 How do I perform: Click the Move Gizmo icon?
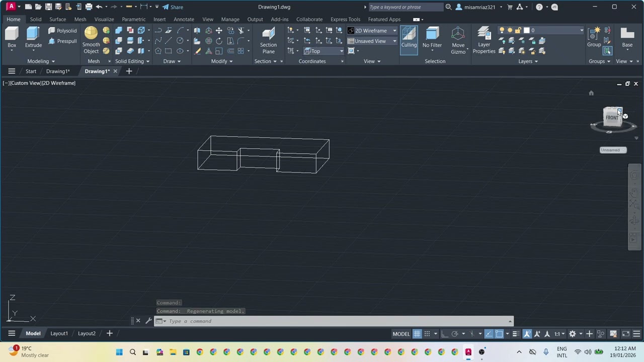pos(458,40)
